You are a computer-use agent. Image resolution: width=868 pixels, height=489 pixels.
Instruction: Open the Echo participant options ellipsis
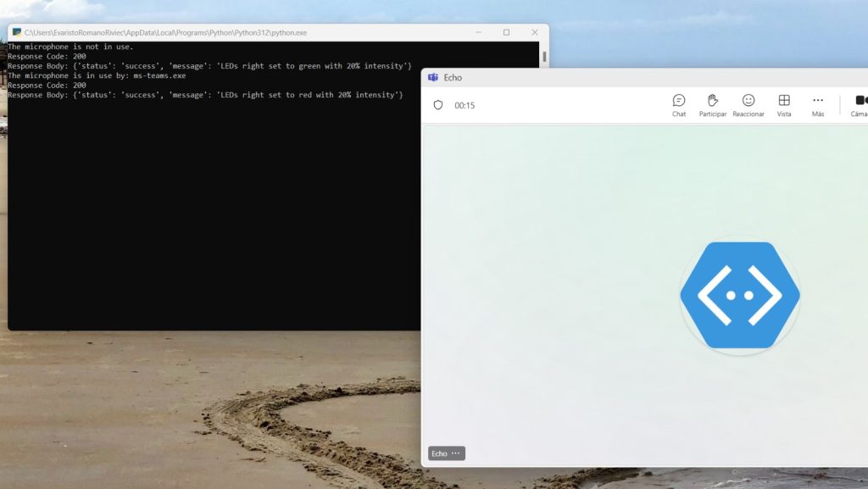point(455,453)
